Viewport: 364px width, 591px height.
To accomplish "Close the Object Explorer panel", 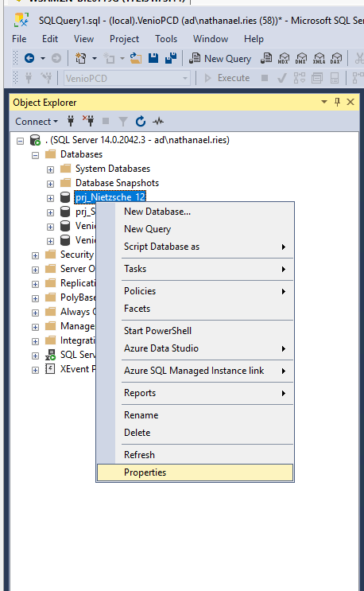I will pos(350,102).
